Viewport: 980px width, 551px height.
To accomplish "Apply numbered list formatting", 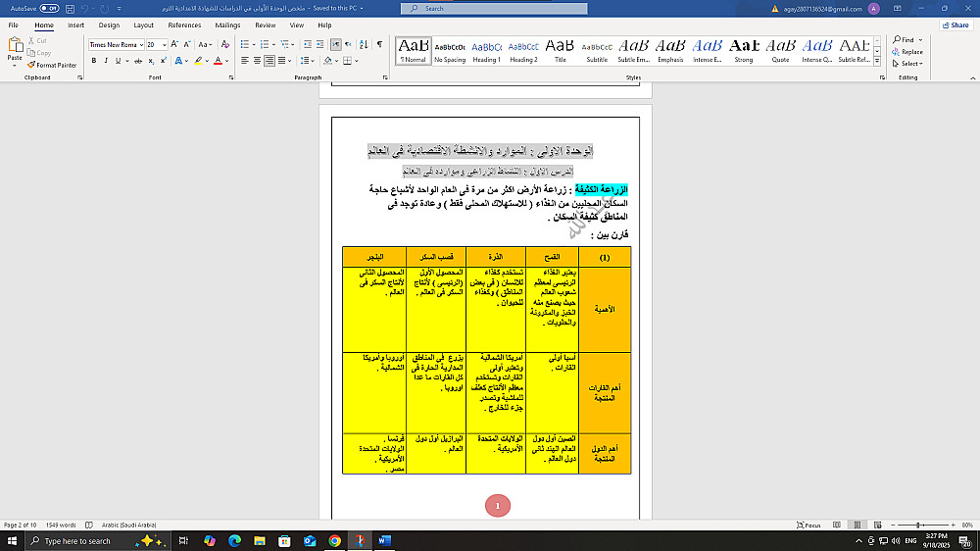I will [x=265, y=44].
